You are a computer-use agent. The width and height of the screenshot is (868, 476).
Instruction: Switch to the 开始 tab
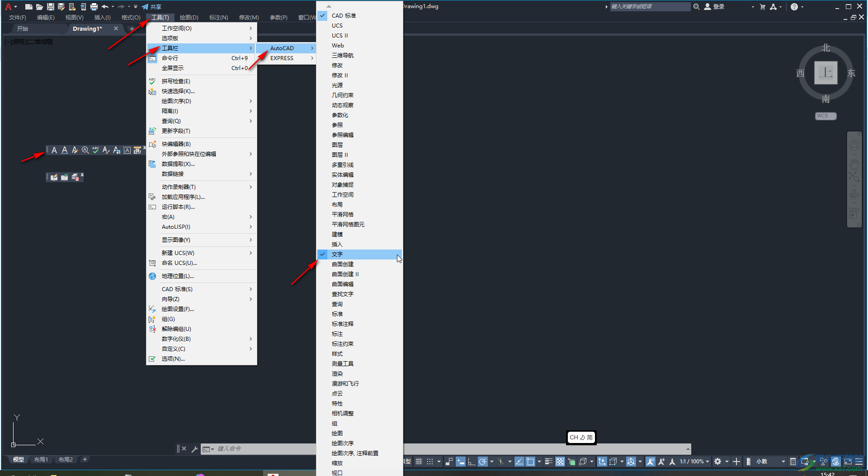point(23,28)
